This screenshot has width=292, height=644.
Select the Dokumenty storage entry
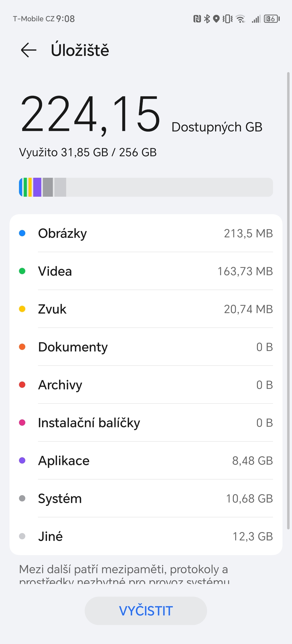pyautogui.click(x=146, y=347)
